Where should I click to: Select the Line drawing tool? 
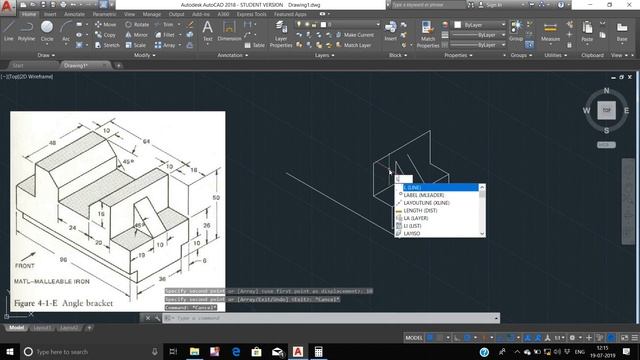coord(8,31)
